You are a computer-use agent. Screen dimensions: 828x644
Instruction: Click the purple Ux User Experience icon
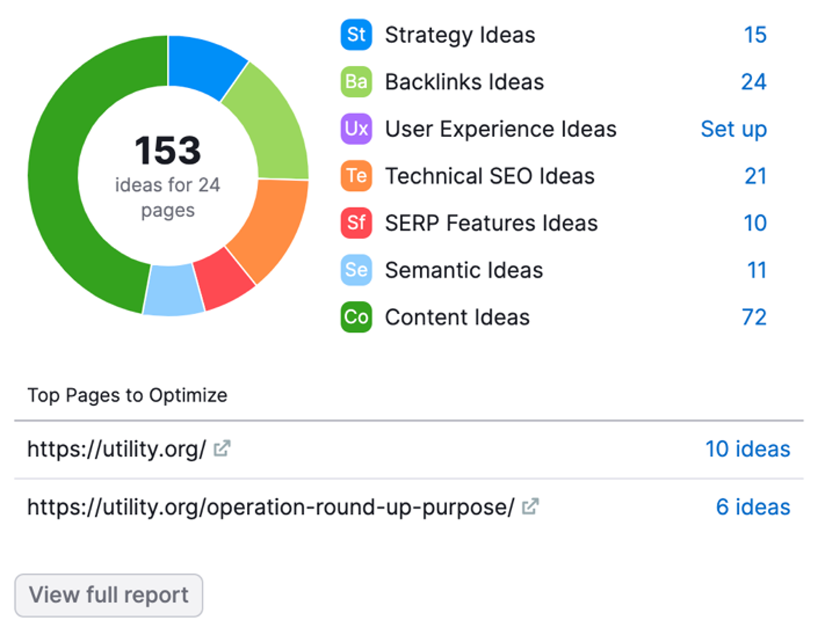coord(356,129)
